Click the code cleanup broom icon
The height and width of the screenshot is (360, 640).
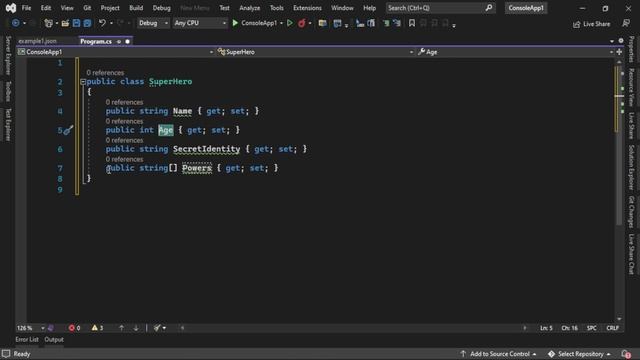pyautogui.click(x=157, y=328)
